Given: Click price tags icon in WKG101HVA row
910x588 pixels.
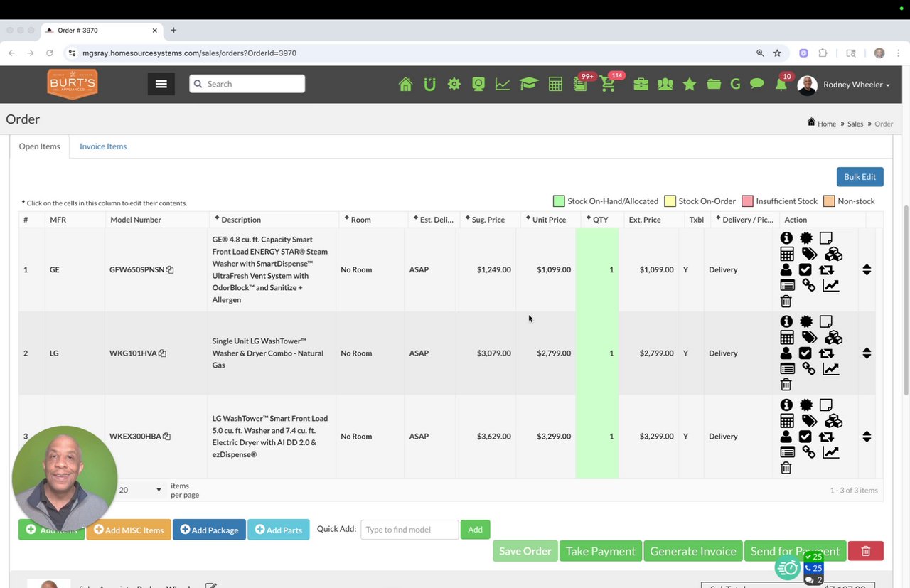Looking at the screenshot, I should click(809, 337).
